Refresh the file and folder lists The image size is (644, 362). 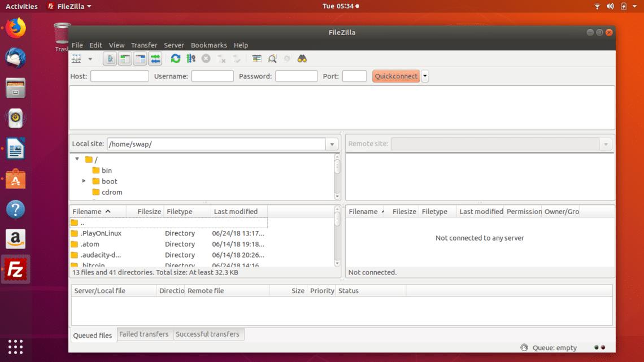(175, 58)
